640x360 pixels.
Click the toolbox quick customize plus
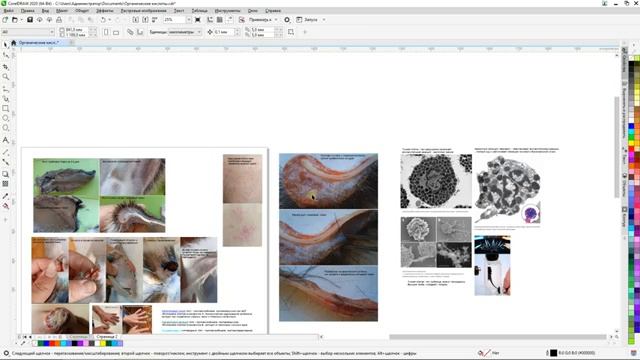coord(5,220)
